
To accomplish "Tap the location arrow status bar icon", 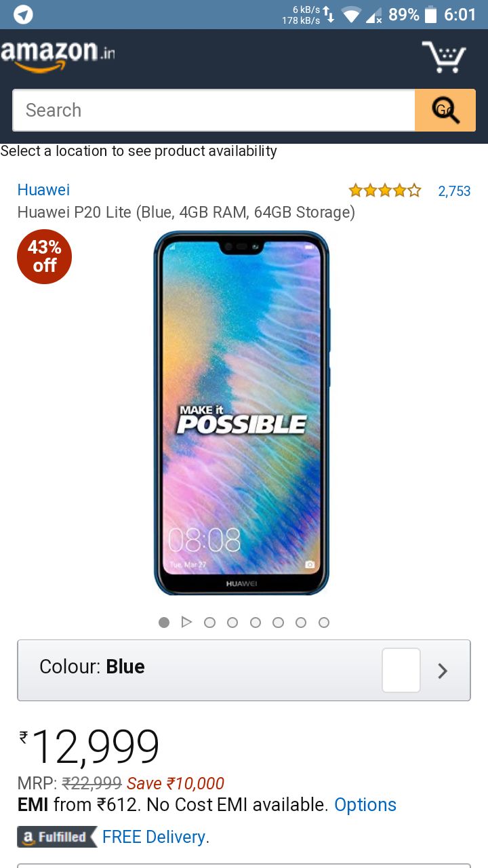I will point(23,14).
